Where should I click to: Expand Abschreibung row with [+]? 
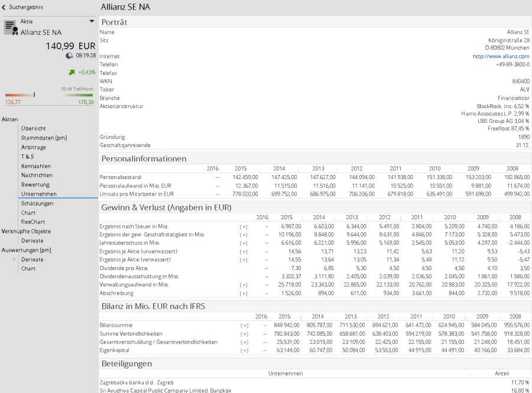coord(243,293)
